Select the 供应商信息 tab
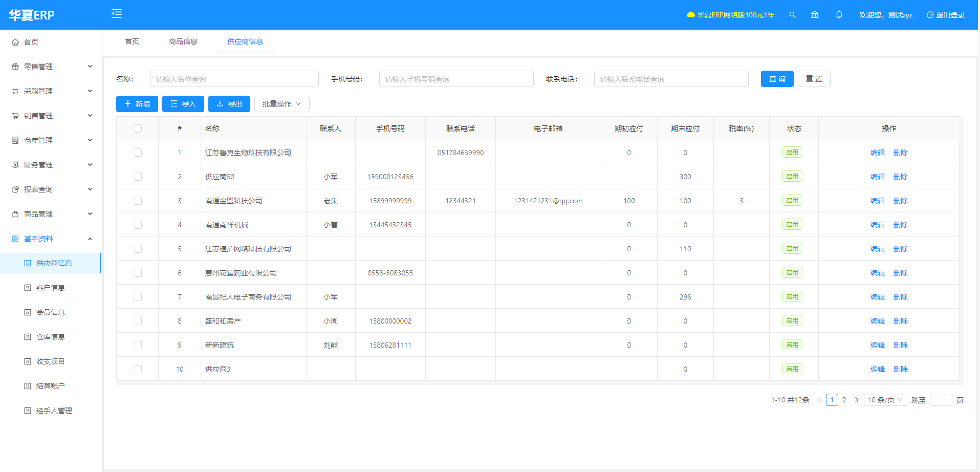This screenshot has height=472, width=980. 245,41
